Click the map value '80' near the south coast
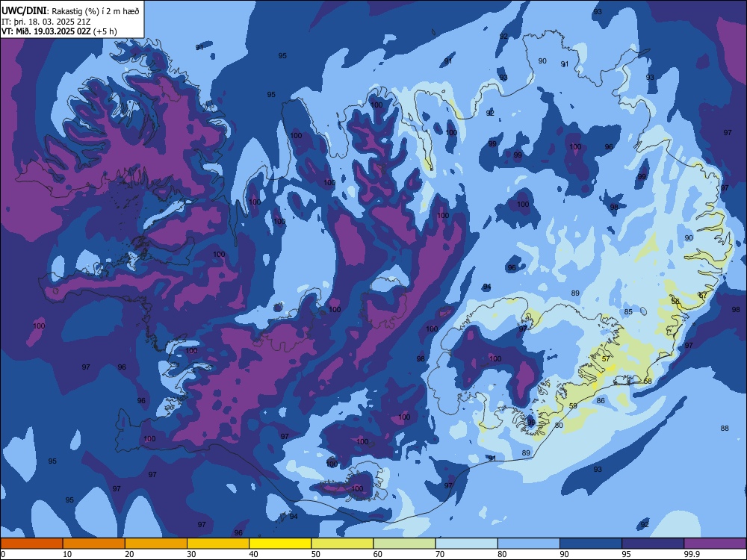Viewport: 747px width, 560px height. (559, 426)
